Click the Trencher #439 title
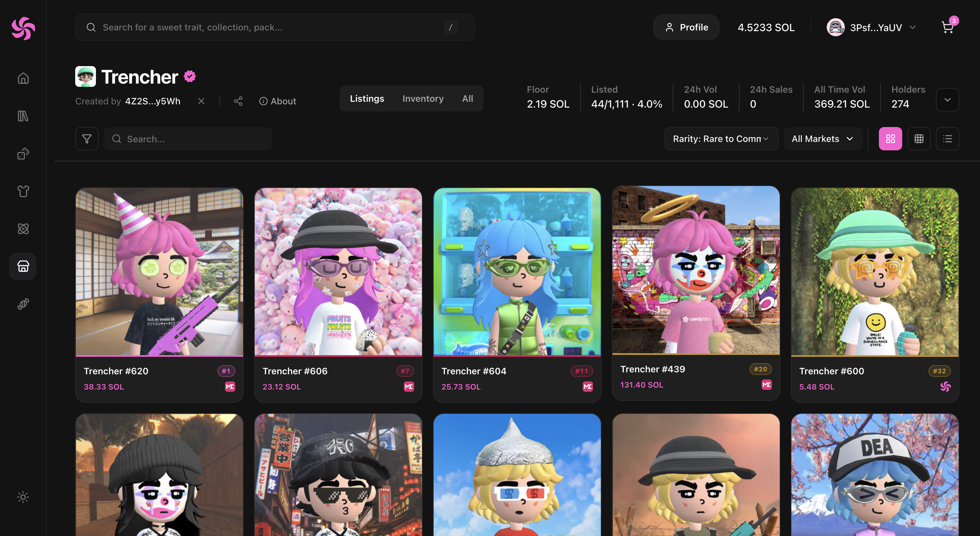 pyautogui.click(x=653, y=369)
